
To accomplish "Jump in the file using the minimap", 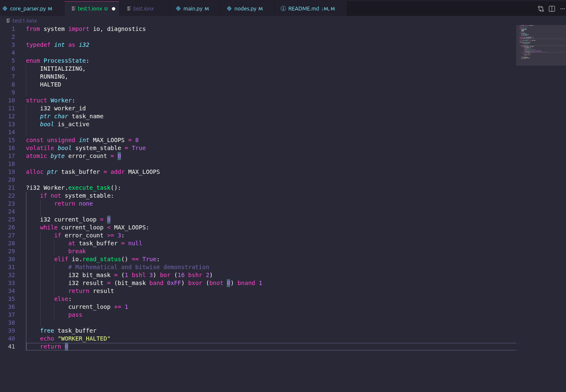I will (541, 45).
